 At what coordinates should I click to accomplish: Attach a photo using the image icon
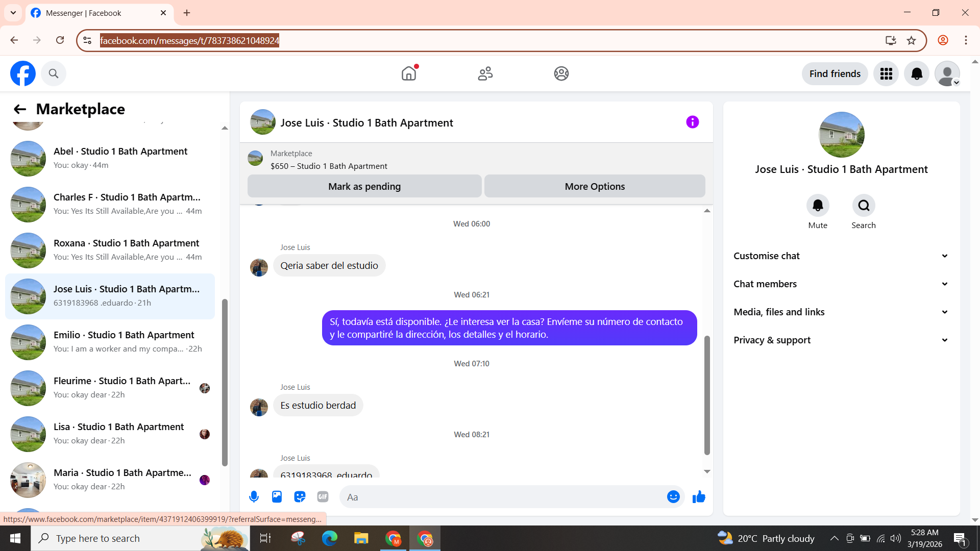click(277, 497)
